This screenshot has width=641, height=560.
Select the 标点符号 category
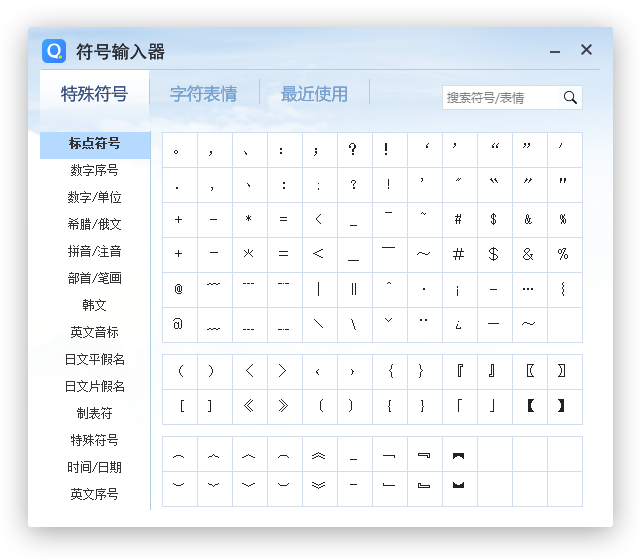(x=95, y=144)
